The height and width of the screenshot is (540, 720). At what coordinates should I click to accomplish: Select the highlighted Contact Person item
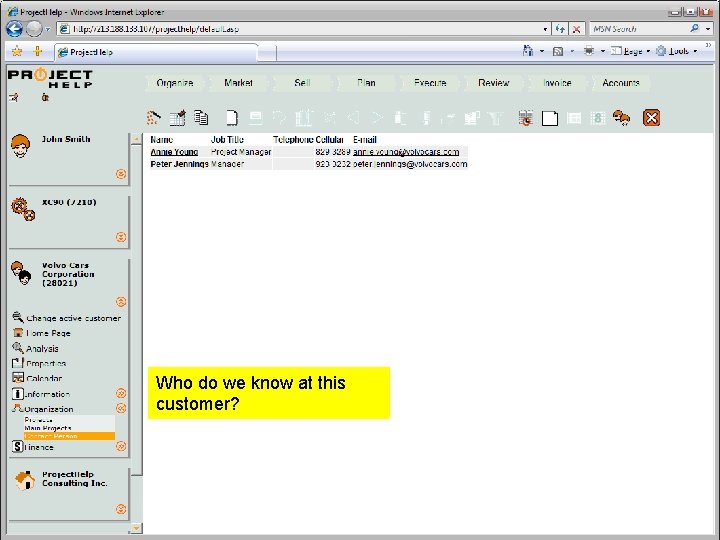[69, 436]
